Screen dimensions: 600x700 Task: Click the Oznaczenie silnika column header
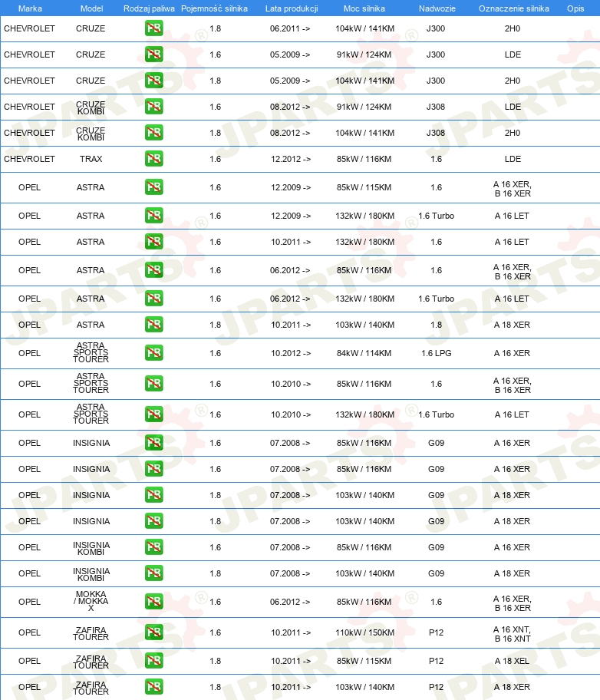pos(514,8)
